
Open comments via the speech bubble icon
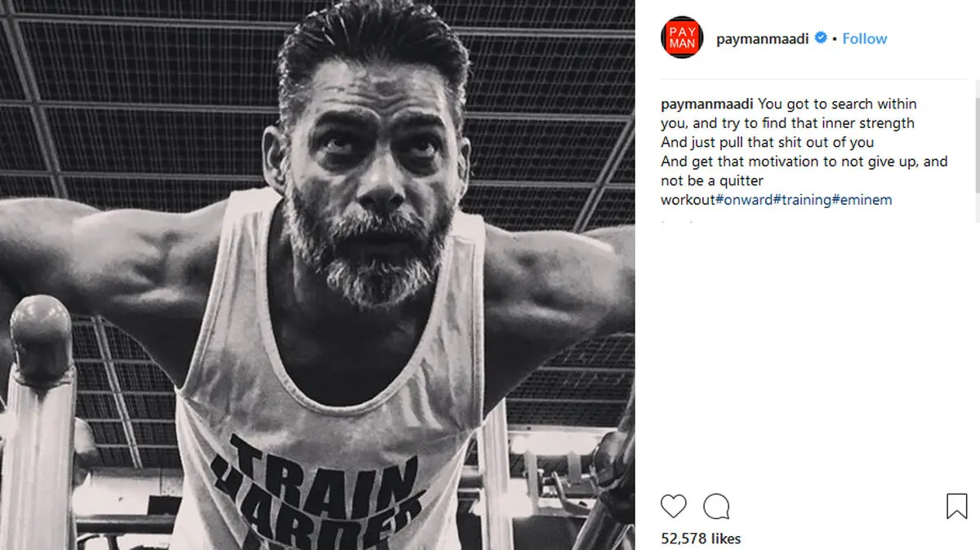(716, 507)
